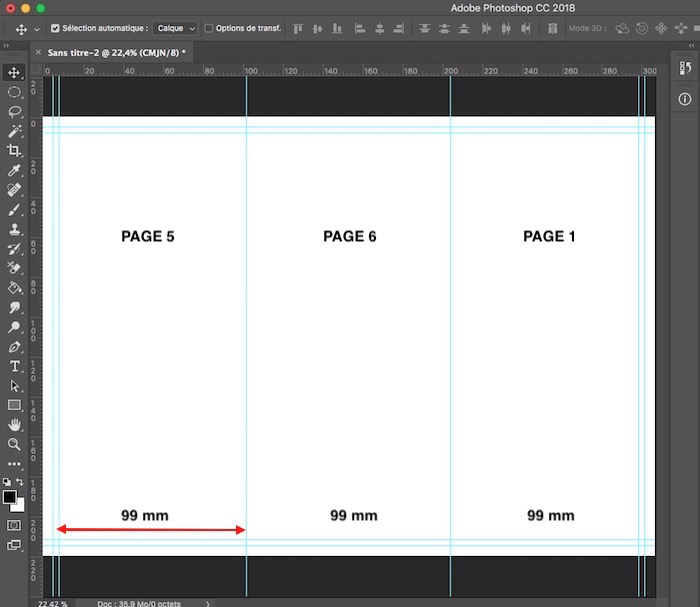Screen dimensions: 700x607
Task: Open the Calque dropdown
Action: pos(175,28)
